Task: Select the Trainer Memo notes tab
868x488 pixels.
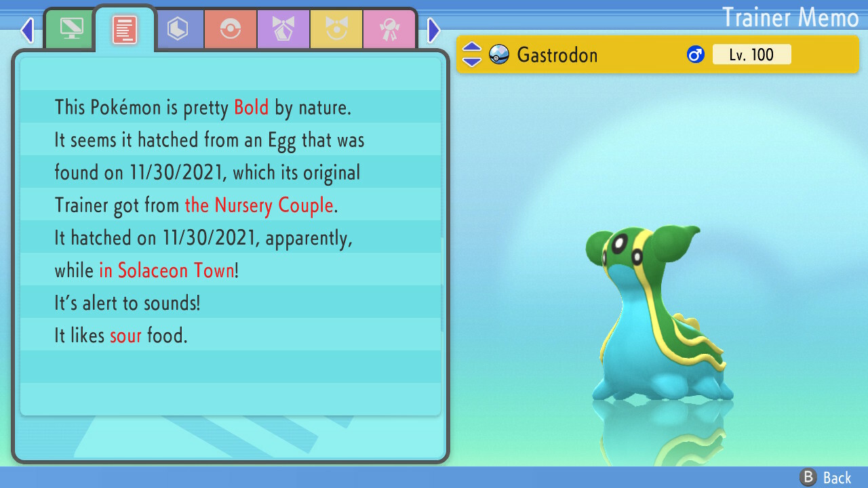Action: click(x=125, y=29)
